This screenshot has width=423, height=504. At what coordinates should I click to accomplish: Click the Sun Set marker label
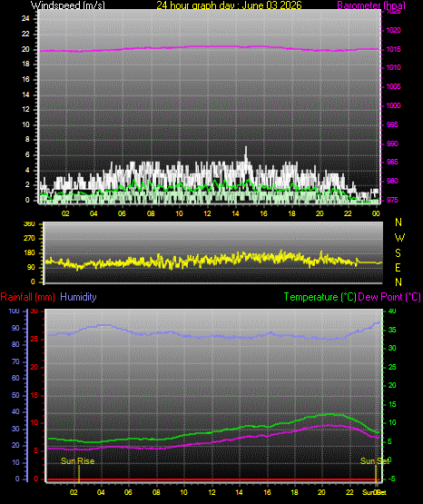375,461
